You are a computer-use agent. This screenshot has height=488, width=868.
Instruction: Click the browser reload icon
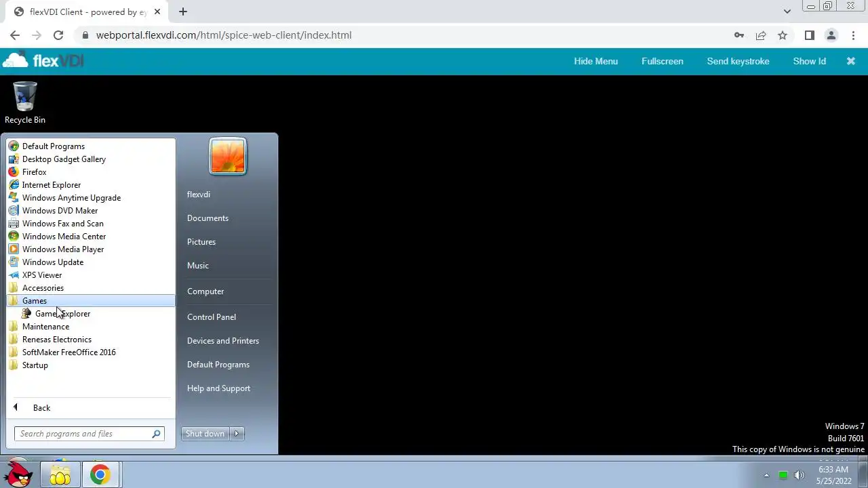pyautogui.click(x=58, y=35)
